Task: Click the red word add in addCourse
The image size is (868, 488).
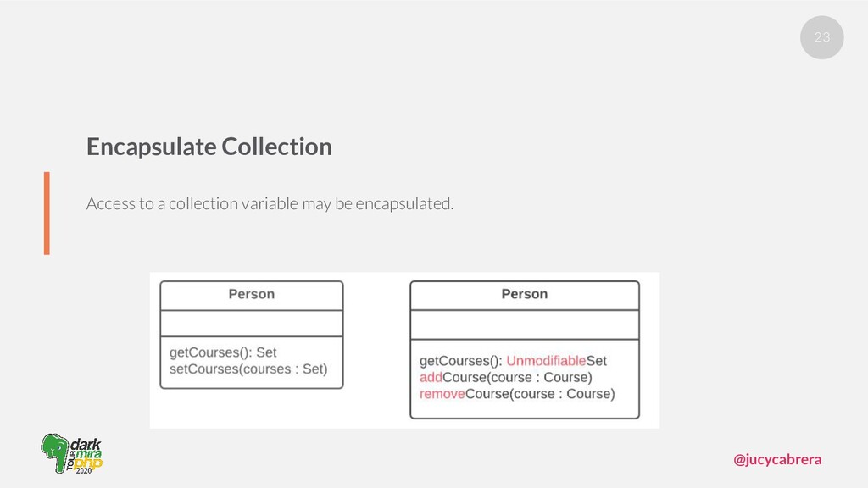Action: (430, 377)
